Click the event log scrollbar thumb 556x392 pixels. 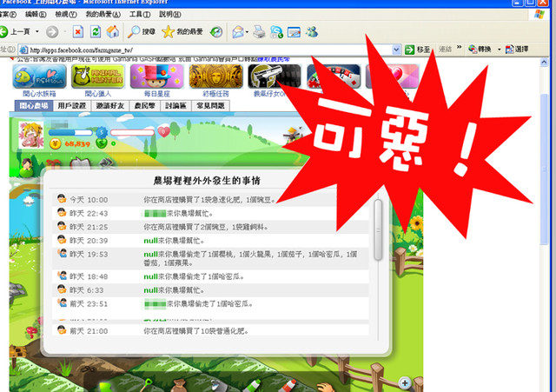pyautogui.click(x=378, y=229)
